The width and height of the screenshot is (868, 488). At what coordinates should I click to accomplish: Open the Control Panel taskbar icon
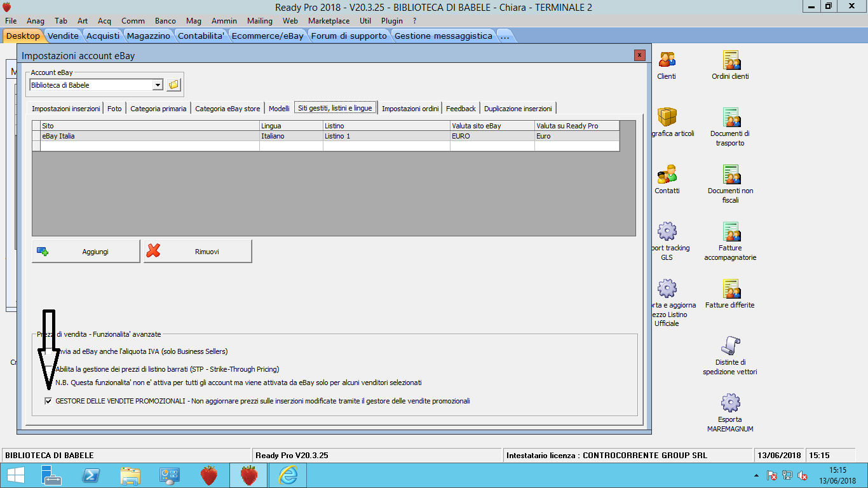point(170,475)
